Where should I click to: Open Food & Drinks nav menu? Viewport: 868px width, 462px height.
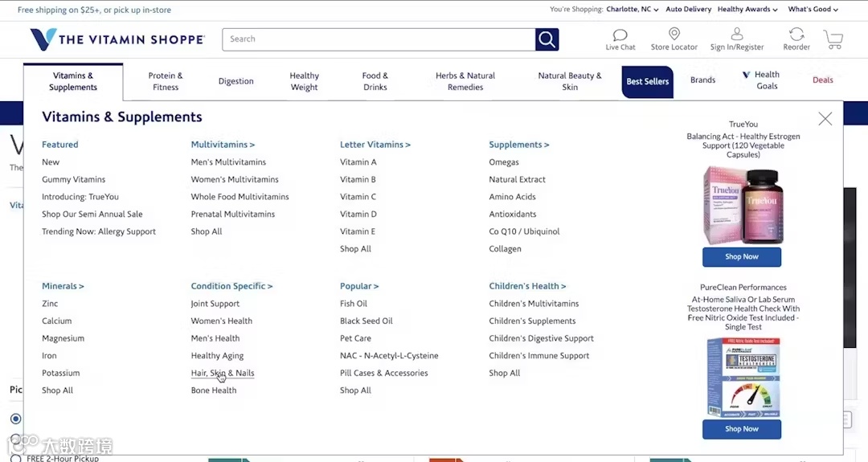coord(375,81)
